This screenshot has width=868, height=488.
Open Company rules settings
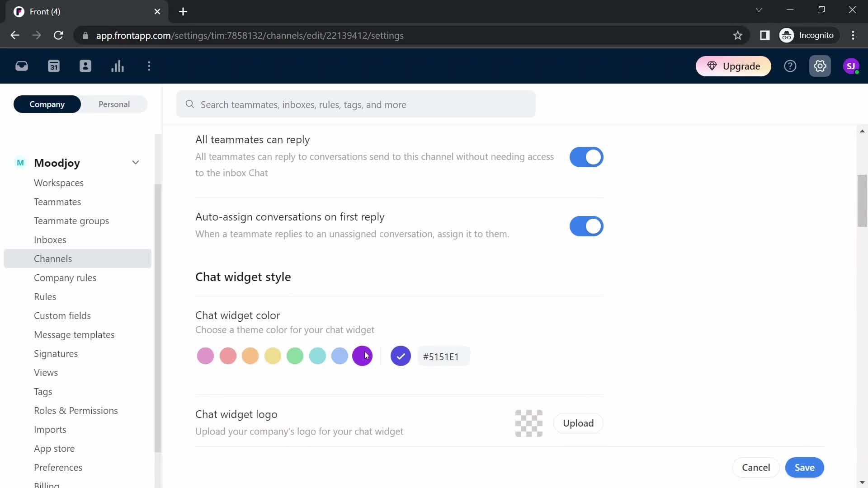pos(65,277)
